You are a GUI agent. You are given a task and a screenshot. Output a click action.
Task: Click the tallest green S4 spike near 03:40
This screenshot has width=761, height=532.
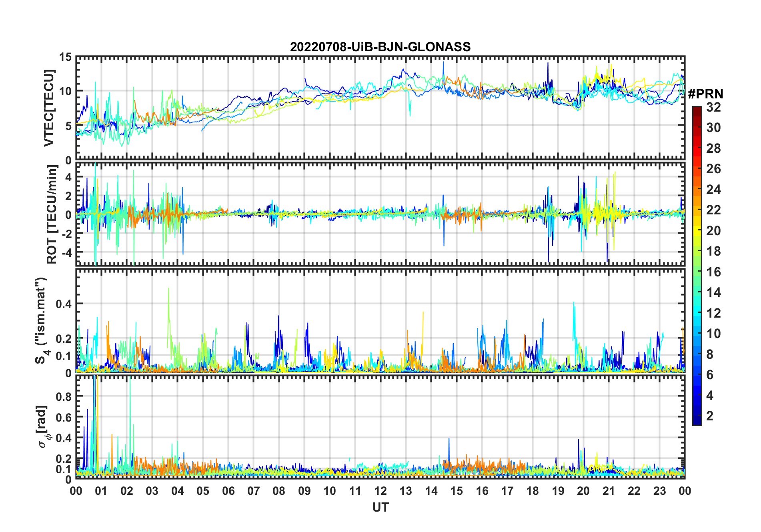168,289
